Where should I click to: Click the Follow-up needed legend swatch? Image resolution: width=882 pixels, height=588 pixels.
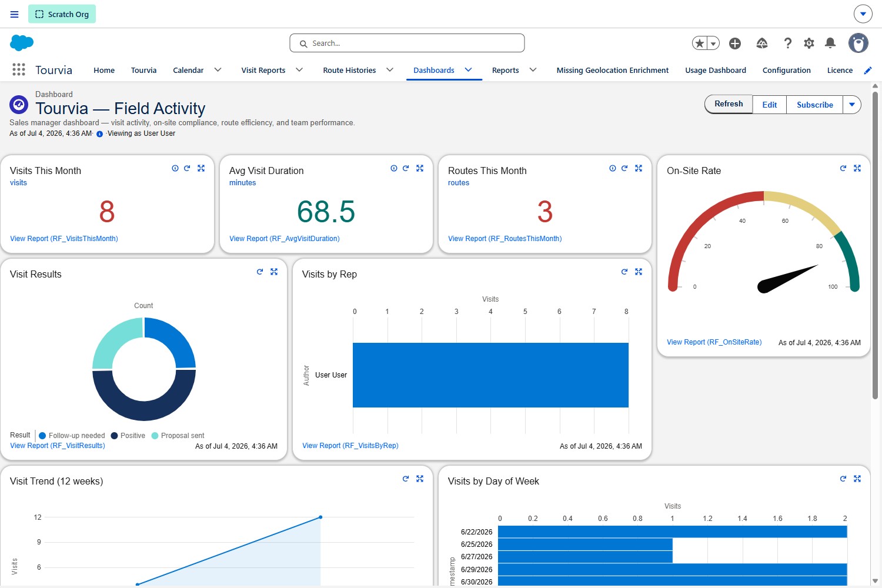coord(42,436)
